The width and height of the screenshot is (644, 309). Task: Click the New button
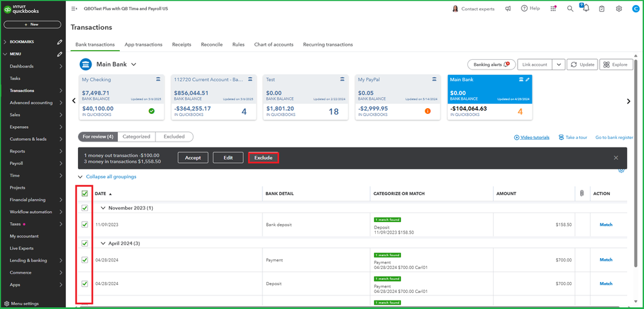tap(32, 24)
